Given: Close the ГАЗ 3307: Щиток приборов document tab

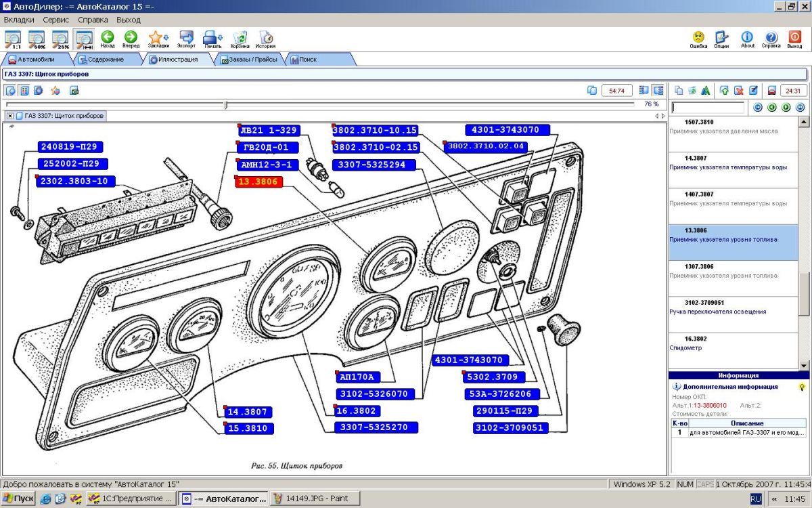Looking at the screenshot, I should point(10,116).
